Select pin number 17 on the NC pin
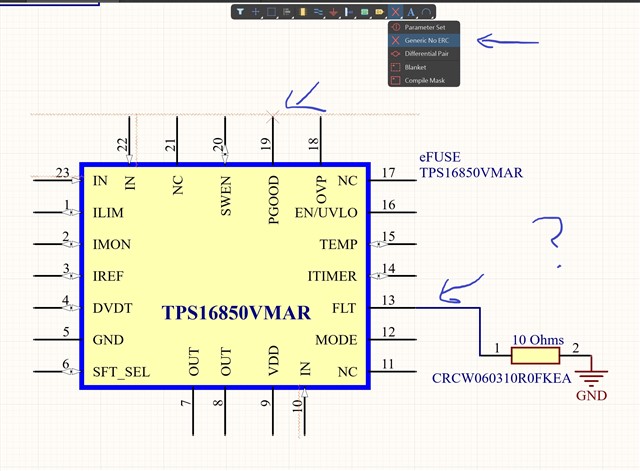 point(388,173)
